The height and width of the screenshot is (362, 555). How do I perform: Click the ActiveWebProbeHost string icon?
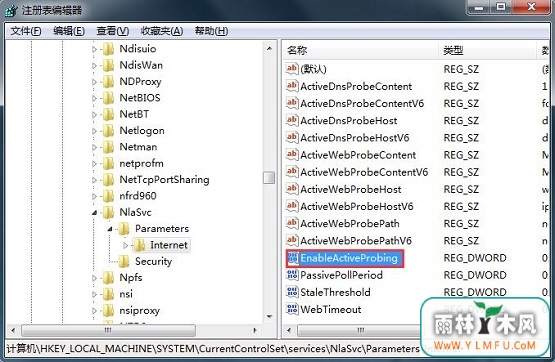point(292,189)
